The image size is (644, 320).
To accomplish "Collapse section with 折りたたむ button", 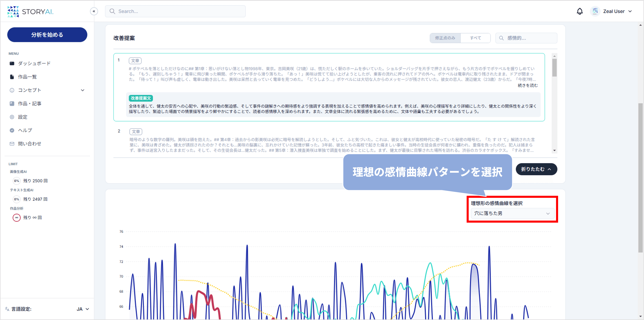I will (x=536, y=169).
